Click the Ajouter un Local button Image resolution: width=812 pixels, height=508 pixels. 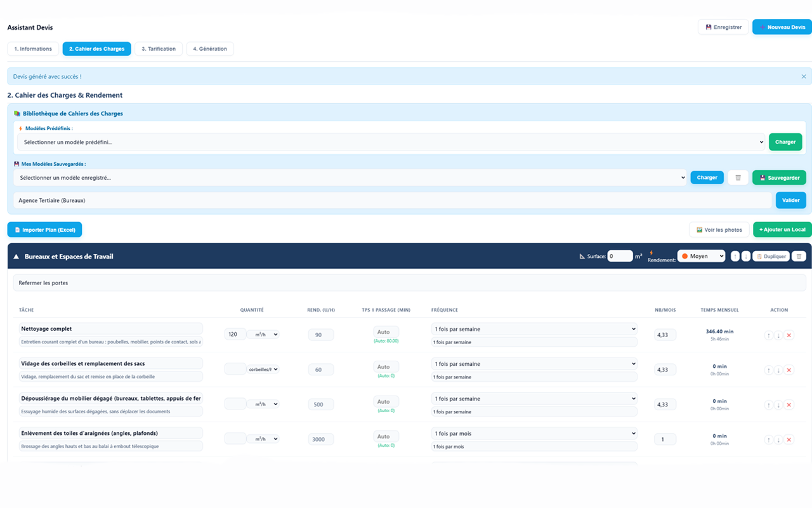(x=782, y=229)
